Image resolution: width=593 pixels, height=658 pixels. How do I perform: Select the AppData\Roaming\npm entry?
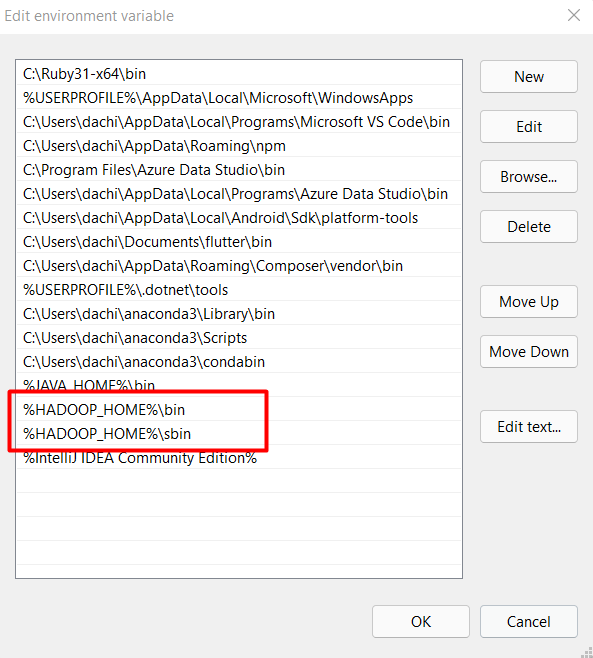click(239, 146)
